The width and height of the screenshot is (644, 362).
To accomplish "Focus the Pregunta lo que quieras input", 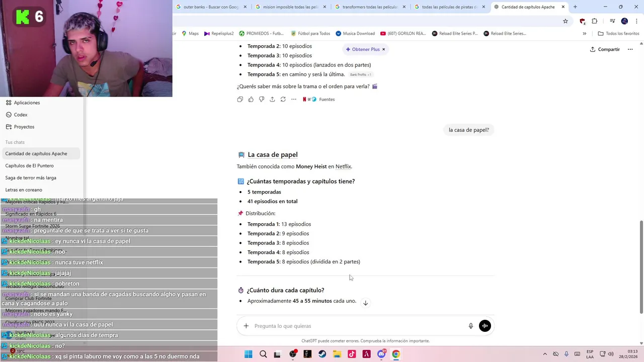I will pyautogui.click(x=358, y=326).
